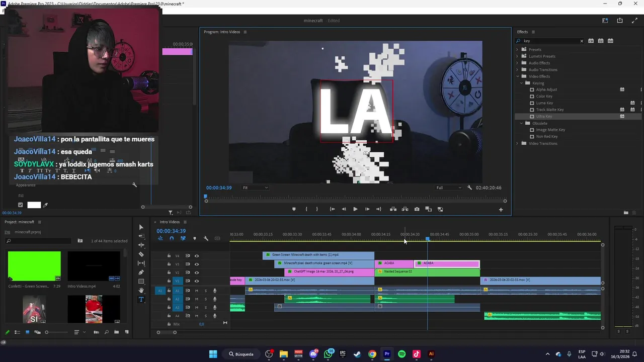This screenshot has width=644, height=362.
Task: Select the Slip tool
Action: pos(141,263)
